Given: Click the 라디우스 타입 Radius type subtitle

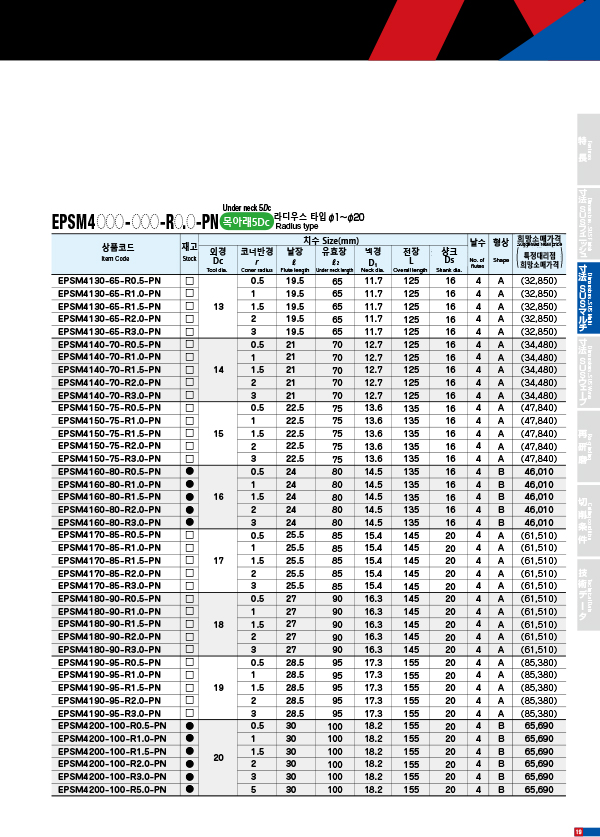Looking at the screenshot, I should click(x=319, y=221).
